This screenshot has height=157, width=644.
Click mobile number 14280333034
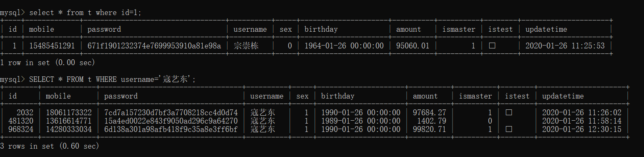click(68, 129)
